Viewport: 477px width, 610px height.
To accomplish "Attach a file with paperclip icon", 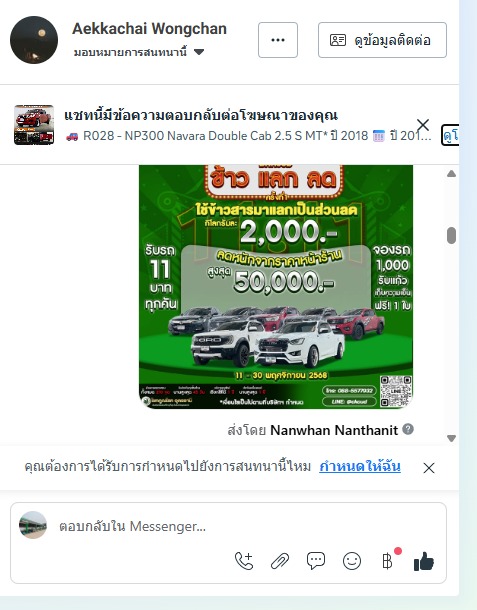I will point(280,561).
